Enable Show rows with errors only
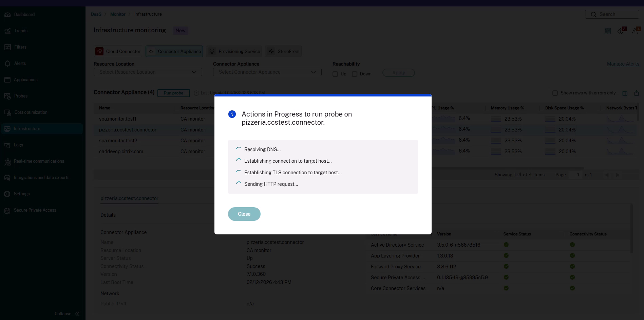Image resolution: width=644 pixels, height=320 pixels. [x=555, y=93]
